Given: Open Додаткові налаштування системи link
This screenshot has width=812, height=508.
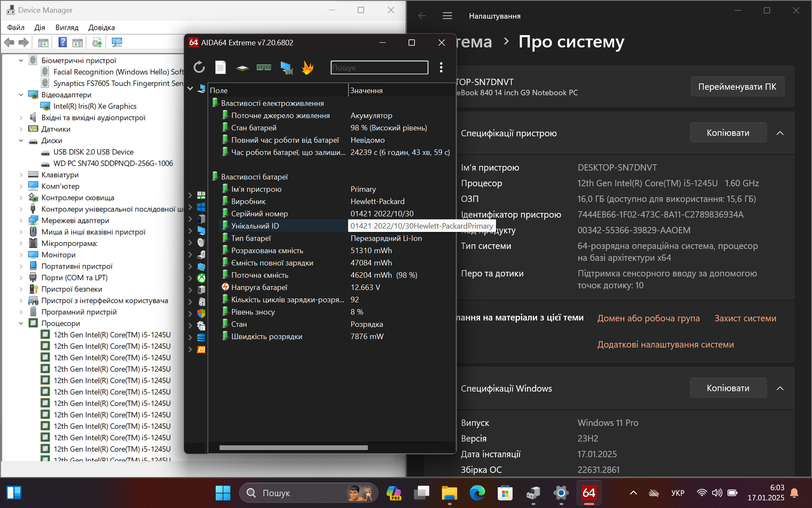Looking at the screenshot, I should coord(665,345).
